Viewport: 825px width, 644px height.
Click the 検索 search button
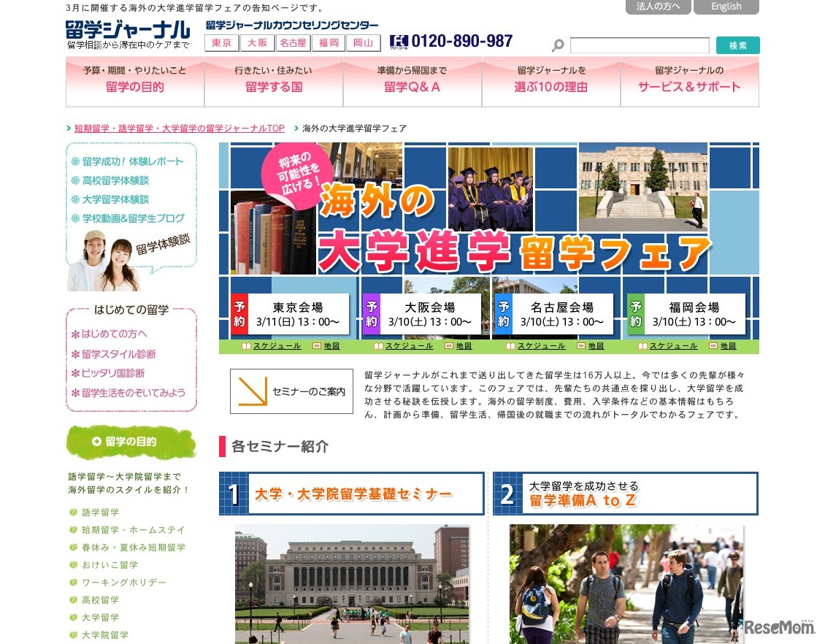pyautogui.click(x=737, y=45)
